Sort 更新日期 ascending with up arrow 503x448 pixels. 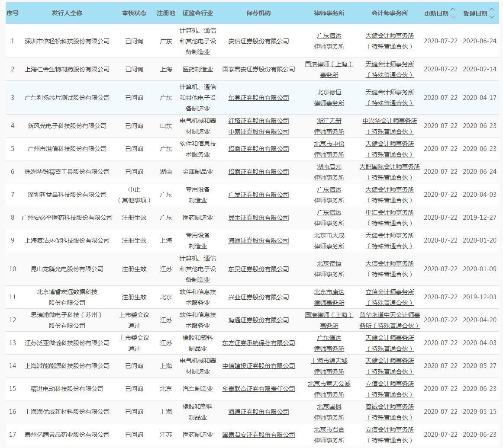(x=453, y=10)
